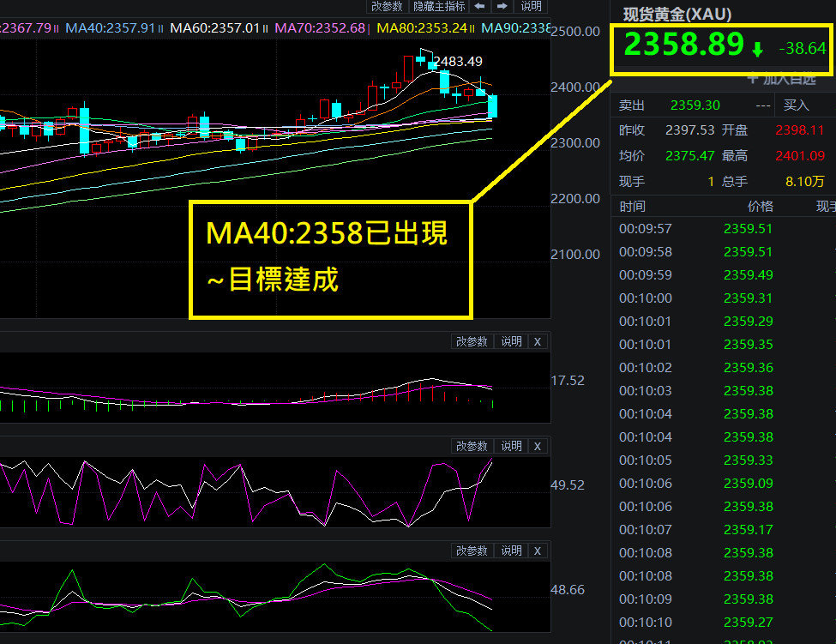Click the 2300.00 price axis label
Screen dimensions: 836x644
(x=575, y=143)
